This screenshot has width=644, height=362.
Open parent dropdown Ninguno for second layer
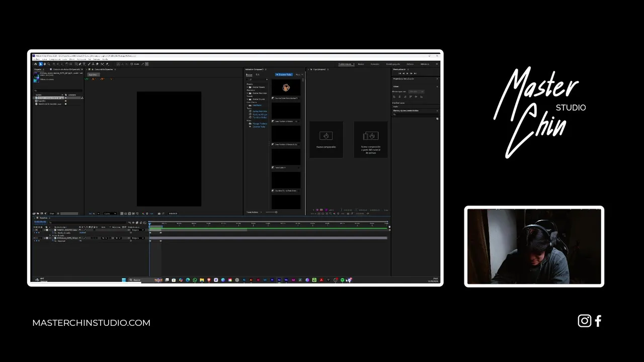(x=138, y=238)
